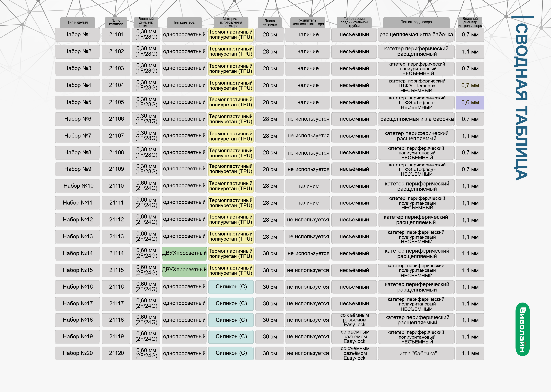Select the 'Набор №20' cell

[x=77, y=353]
